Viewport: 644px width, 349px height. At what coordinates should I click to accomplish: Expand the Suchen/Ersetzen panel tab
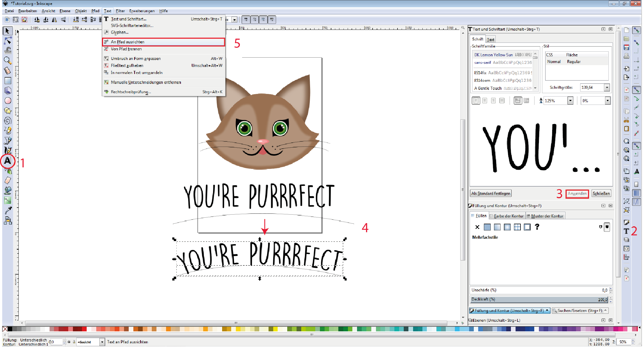tap(580, 311)
